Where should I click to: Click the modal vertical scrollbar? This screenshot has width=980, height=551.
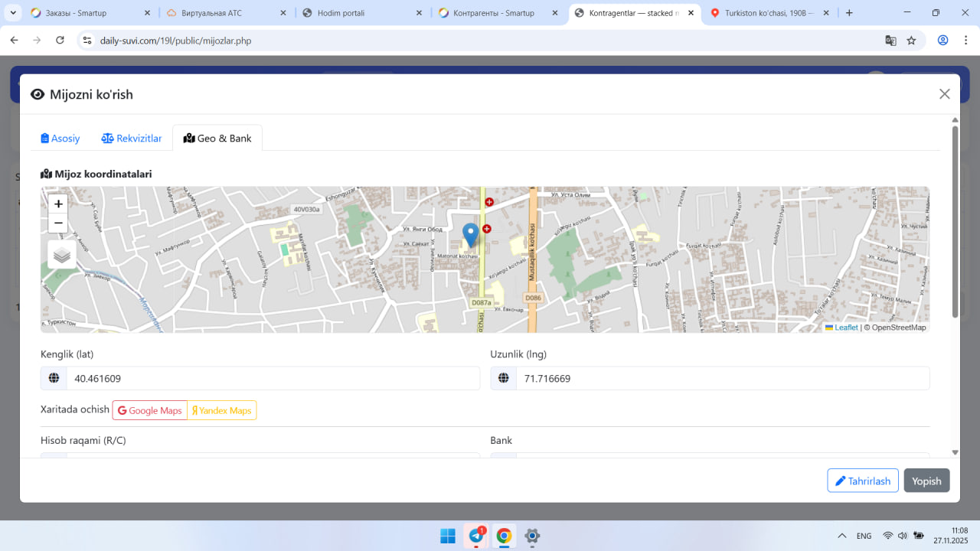(x=955, y=222)
